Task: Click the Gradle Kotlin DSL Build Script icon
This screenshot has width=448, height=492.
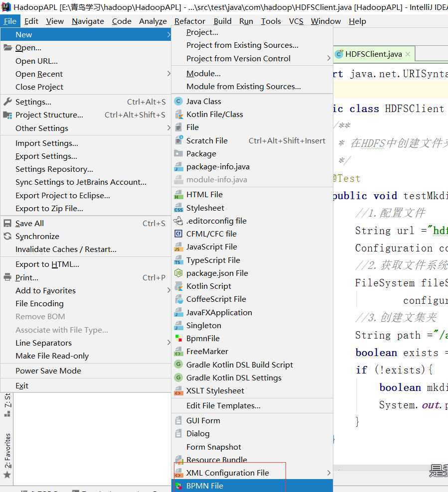Action: (x=178, y=365)
